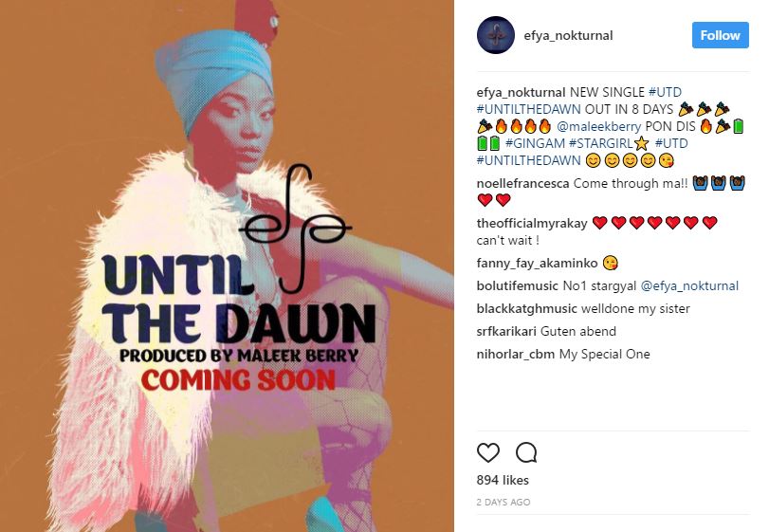Open fanny_fay_akaminko's profile
This screenshot has width=769, height=532.
[x=537, y=264]
